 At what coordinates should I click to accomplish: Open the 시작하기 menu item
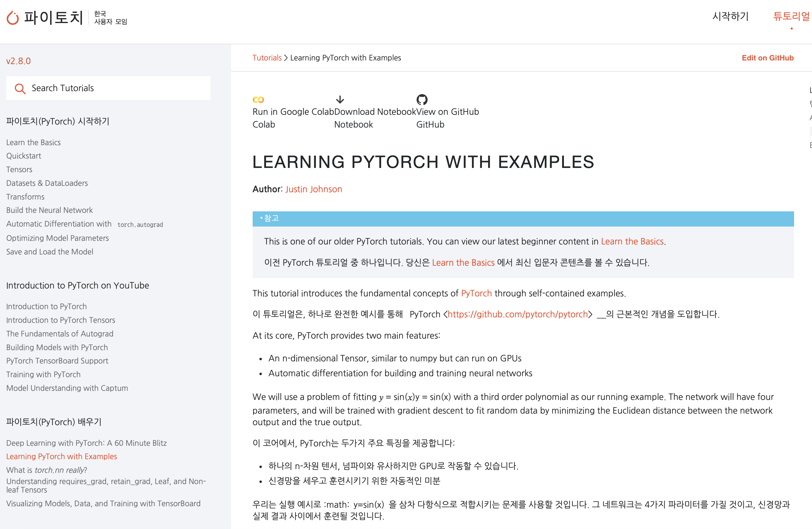[730, 16]
